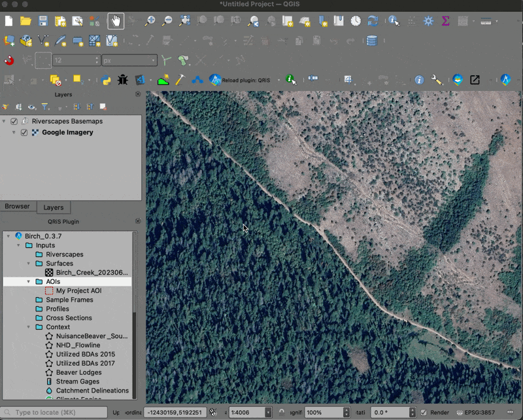
Task: Toggle snapping with magnet icon
Action: coord(9,60)
